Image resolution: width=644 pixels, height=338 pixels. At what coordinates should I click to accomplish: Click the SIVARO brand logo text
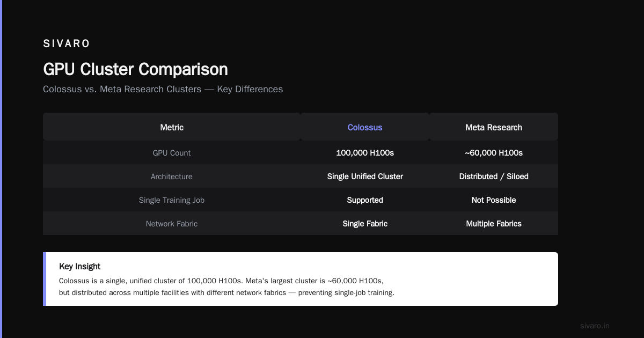click(x=67, y=43)
